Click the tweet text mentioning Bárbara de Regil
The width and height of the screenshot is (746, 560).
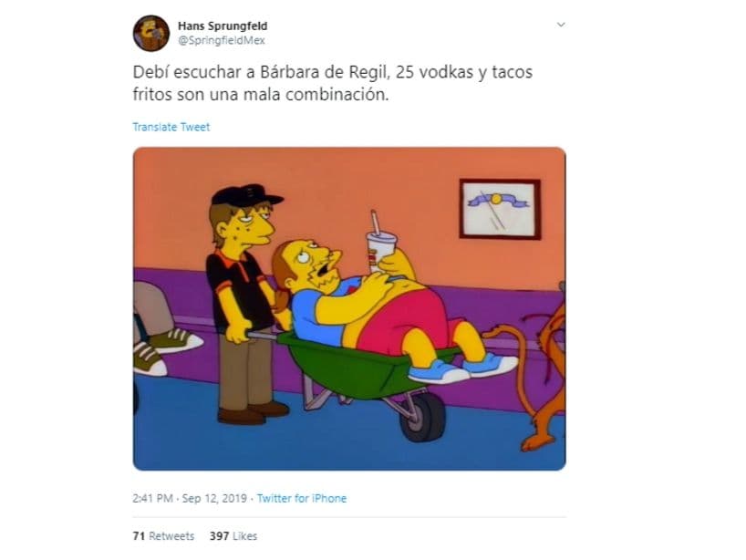click(x=333, y=83)
